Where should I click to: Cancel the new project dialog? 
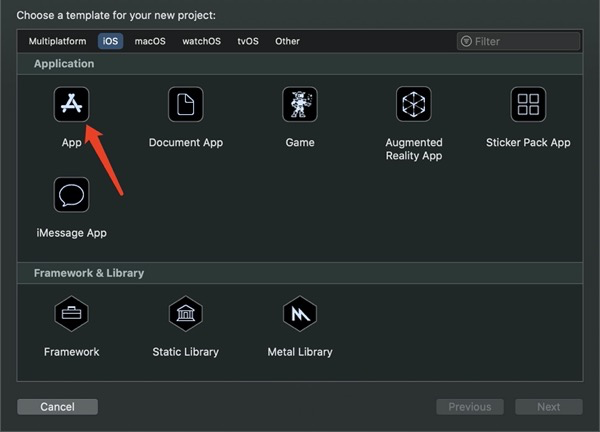57,407
